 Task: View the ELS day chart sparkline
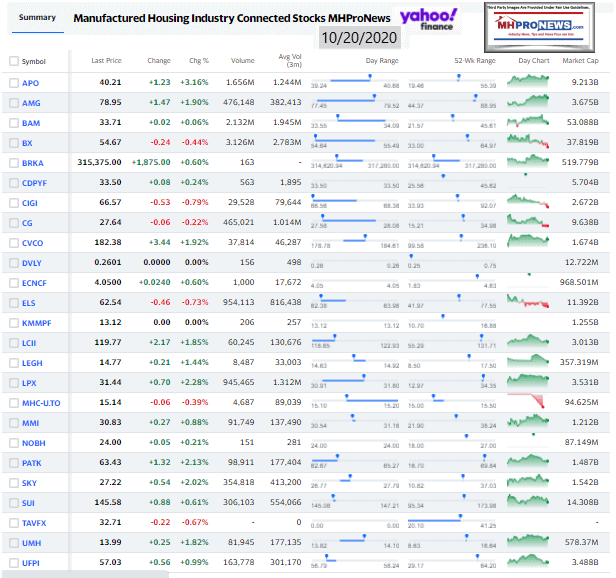tap(527, 300)
